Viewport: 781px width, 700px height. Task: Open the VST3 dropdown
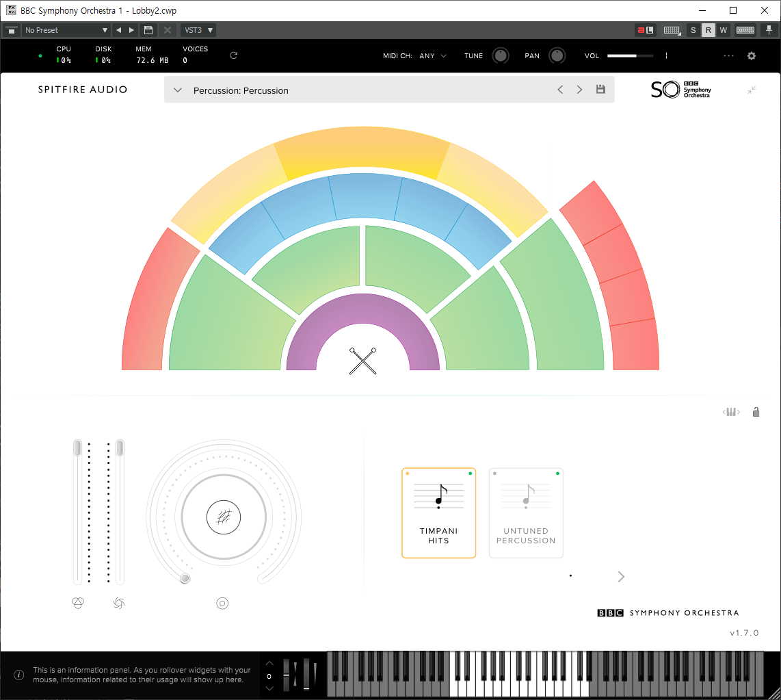coord(198,30)
